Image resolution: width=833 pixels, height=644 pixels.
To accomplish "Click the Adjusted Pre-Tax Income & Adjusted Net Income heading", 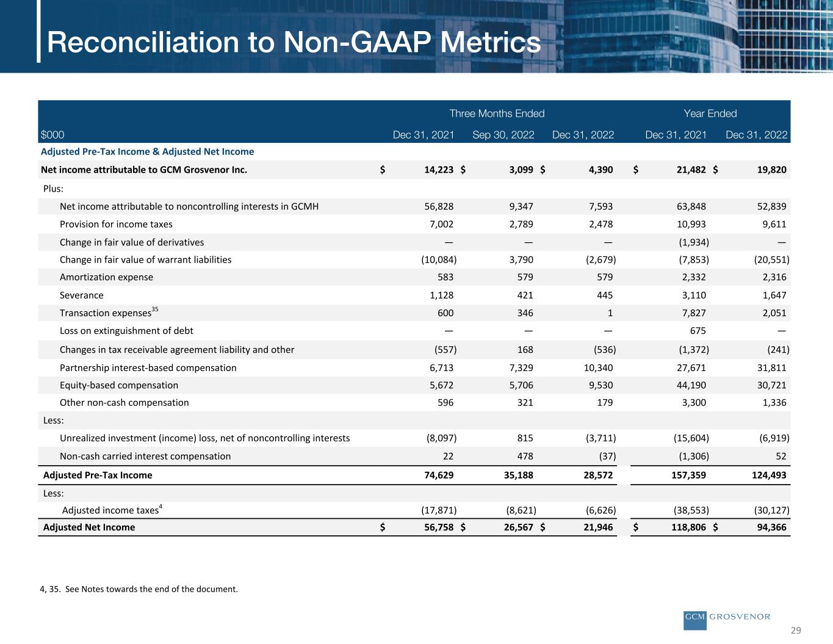I will coord(147,151).
